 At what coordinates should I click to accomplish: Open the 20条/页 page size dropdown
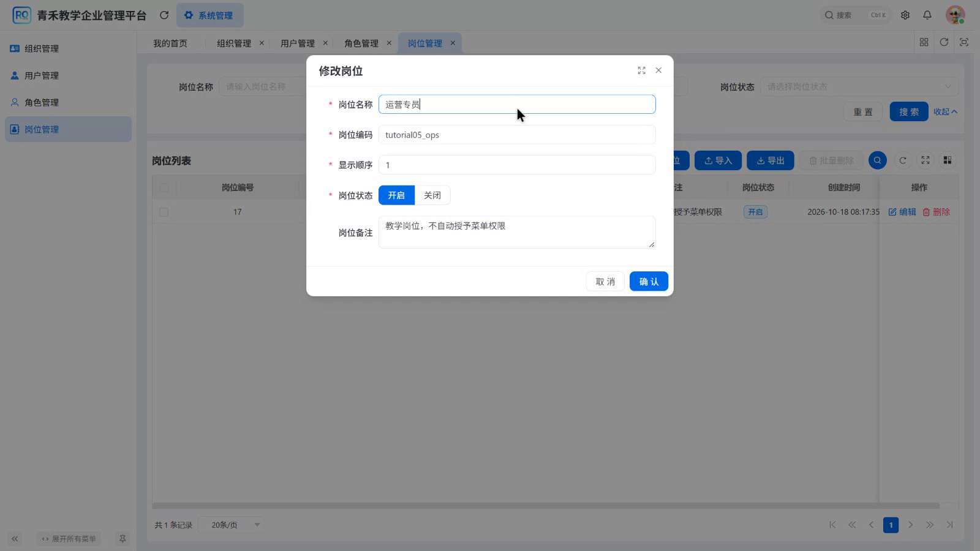[232, 525]
